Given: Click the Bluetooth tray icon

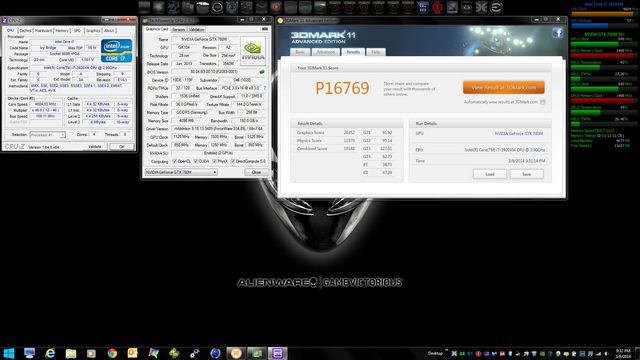Looking at the screenshot, I should click(510, 353).
